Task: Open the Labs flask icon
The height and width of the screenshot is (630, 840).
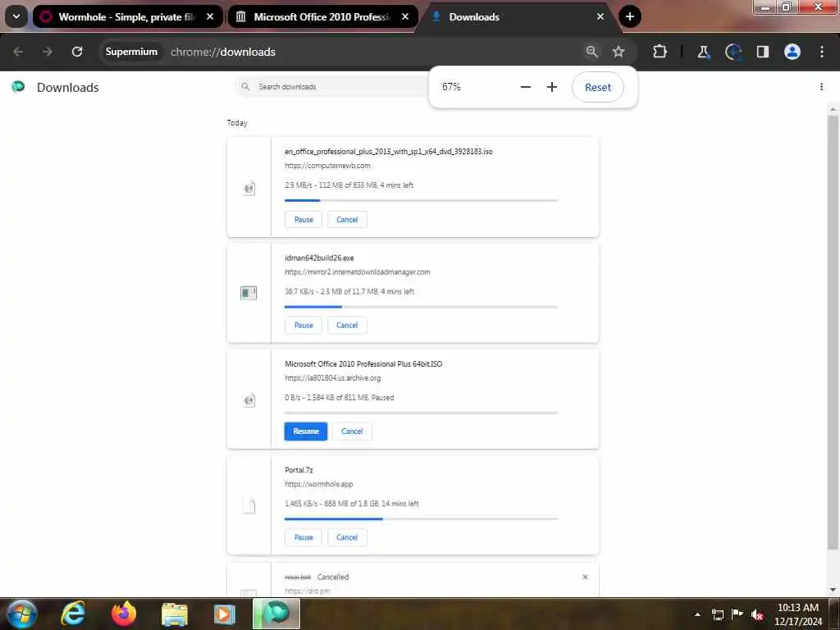Action: 703,52
